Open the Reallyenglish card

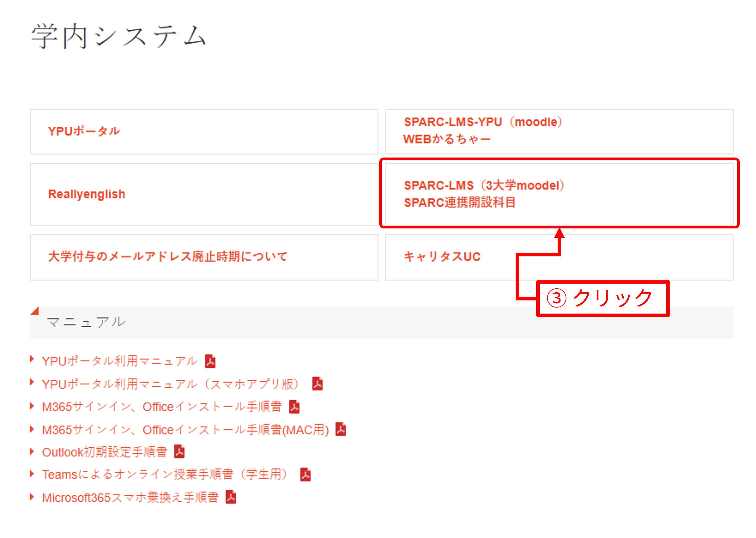[204, 194]
